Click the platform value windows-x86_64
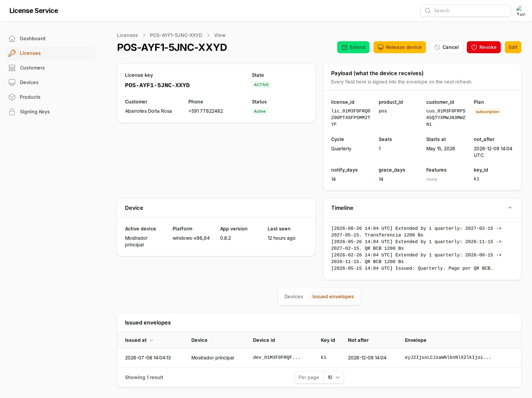This screenshot has width=532, height=398. tap(191, 238)
